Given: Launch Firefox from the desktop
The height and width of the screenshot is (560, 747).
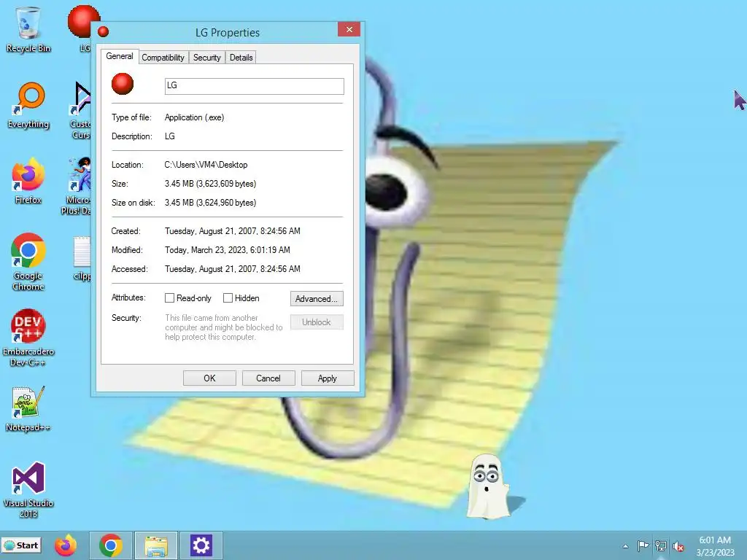Looking at the screenshot, I should [x=28, y=181].
